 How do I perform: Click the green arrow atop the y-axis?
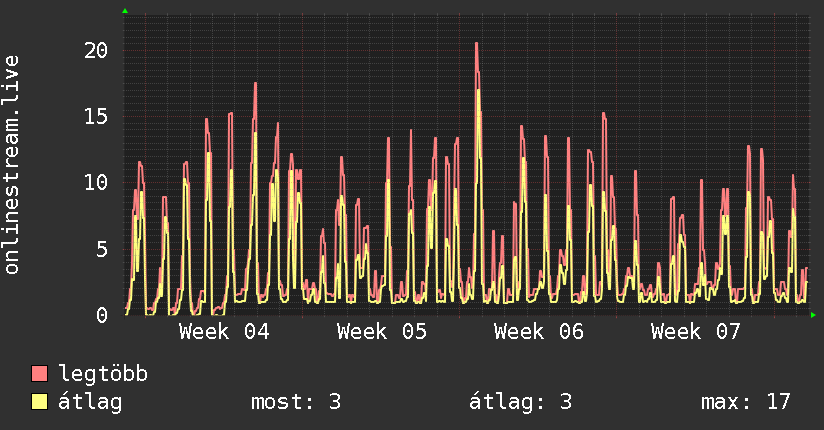[125, 11]
